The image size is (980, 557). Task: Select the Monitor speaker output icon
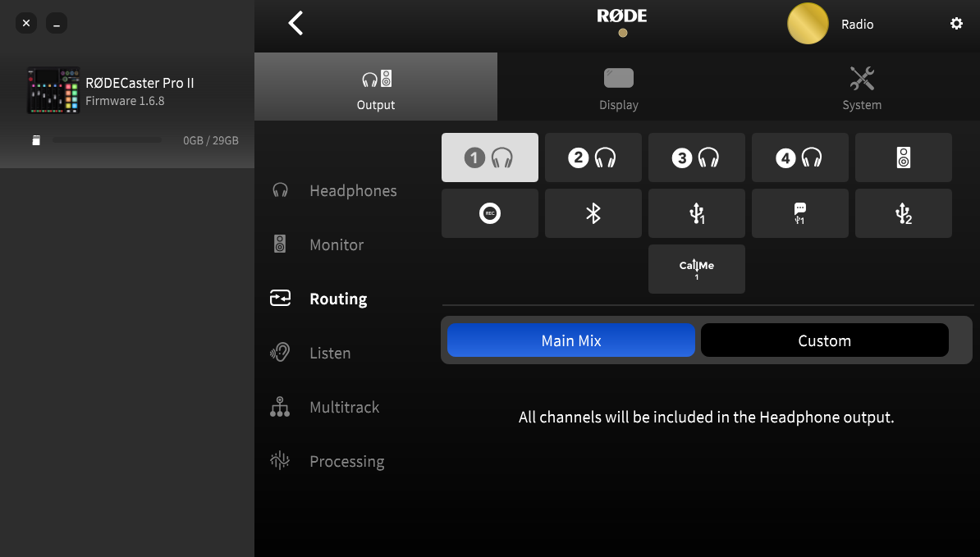[903, 158]
